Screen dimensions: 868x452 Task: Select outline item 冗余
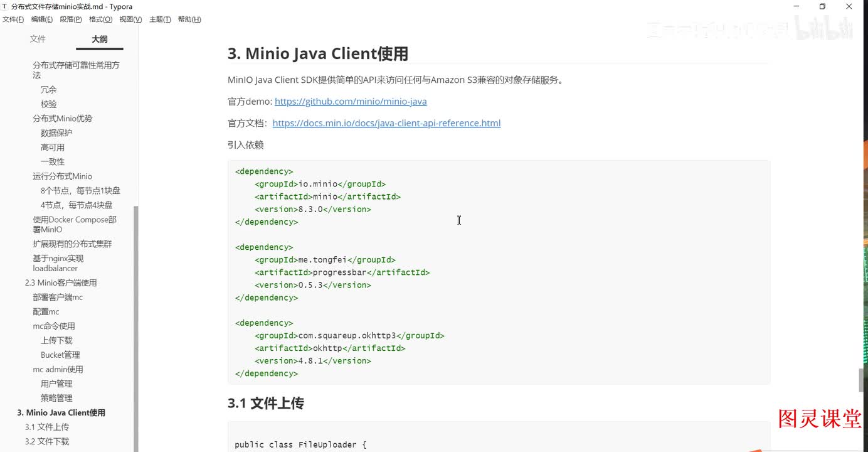click(49, 90)
